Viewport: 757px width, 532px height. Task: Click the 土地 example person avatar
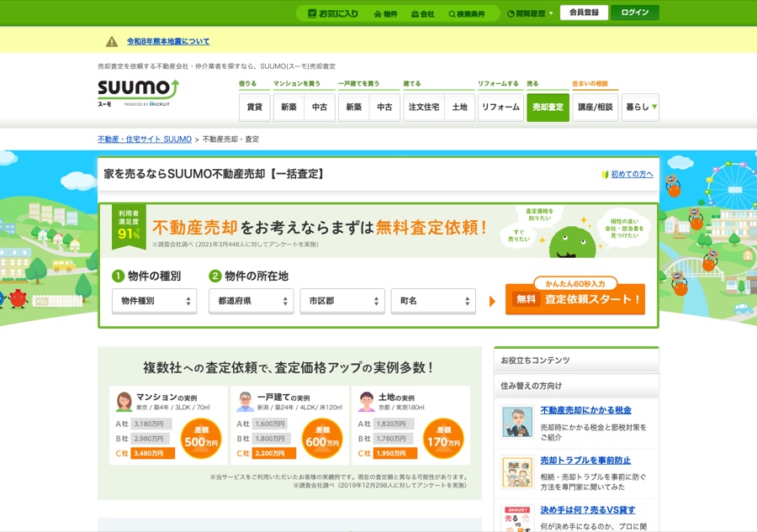[x=367, y=401]
